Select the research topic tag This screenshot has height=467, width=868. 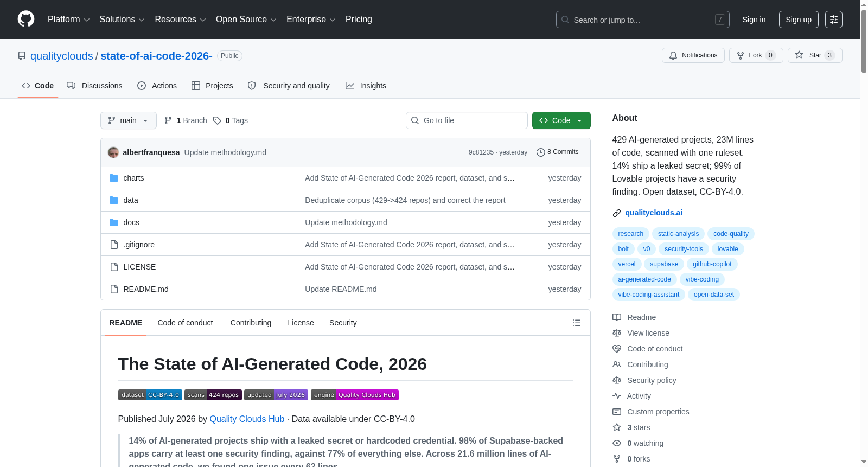[x=630, y=234]
